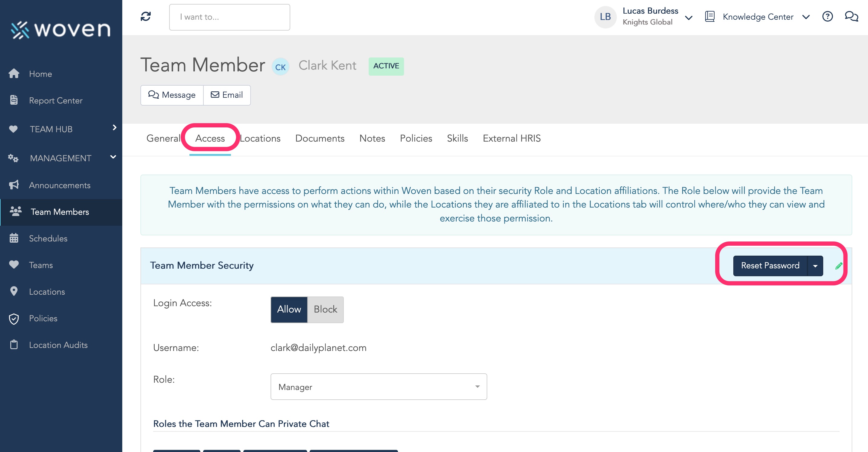Set Login Access to Allow
The height and width of the screenshot is (452, 868).
click(289, 309)
